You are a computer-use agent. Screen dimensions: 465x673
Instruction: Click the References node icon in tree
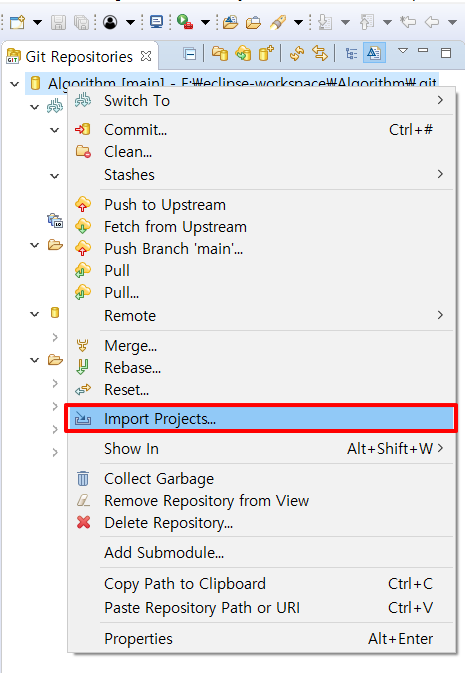pos(55,221)
